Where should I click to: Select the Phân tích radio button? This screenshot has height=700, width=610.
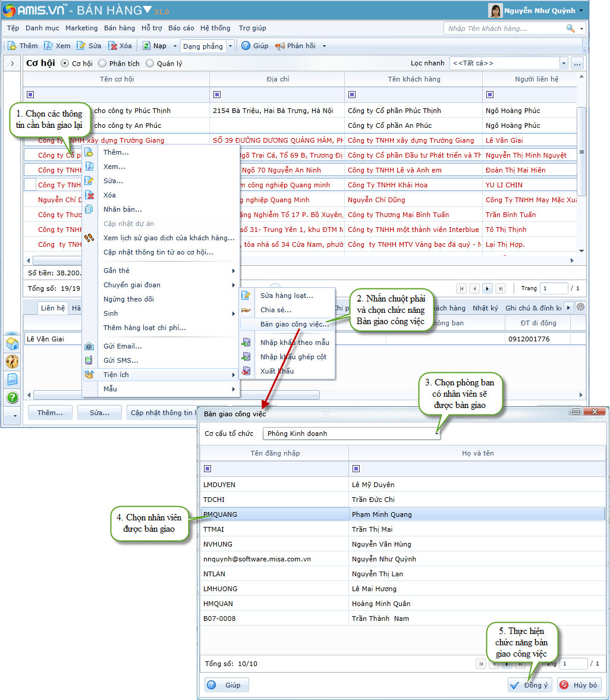tap(102, 63)
